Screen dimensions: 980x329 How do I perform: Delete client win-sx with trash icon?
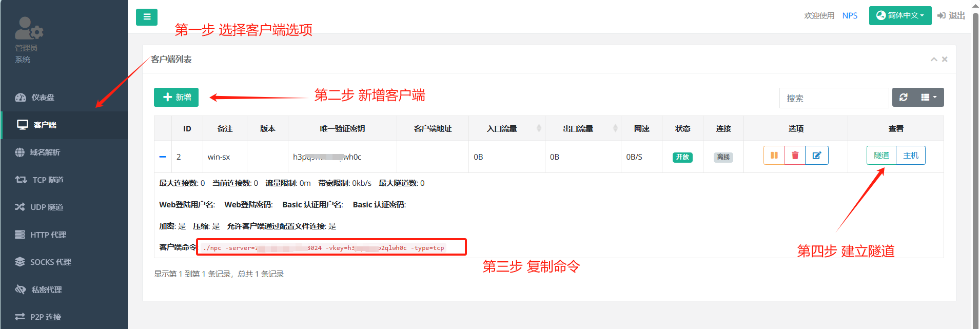(x=795, y=156)
